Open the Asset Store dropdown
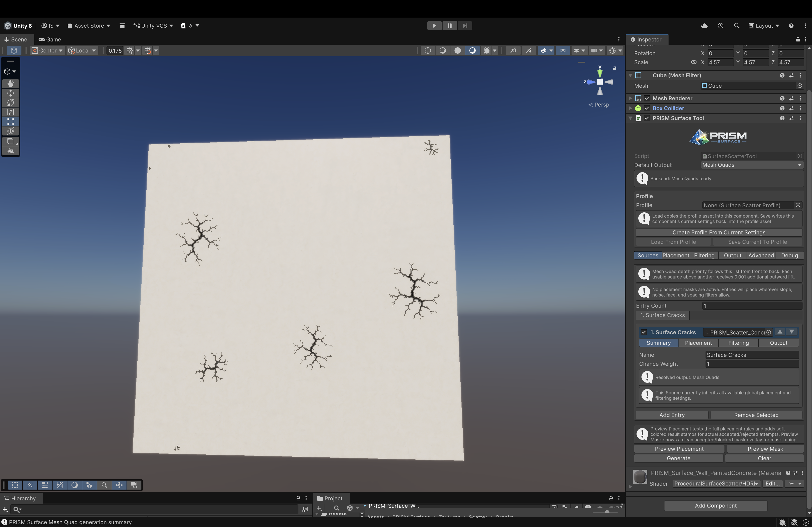This screenshot has width=812, height=527. [89, 25]
